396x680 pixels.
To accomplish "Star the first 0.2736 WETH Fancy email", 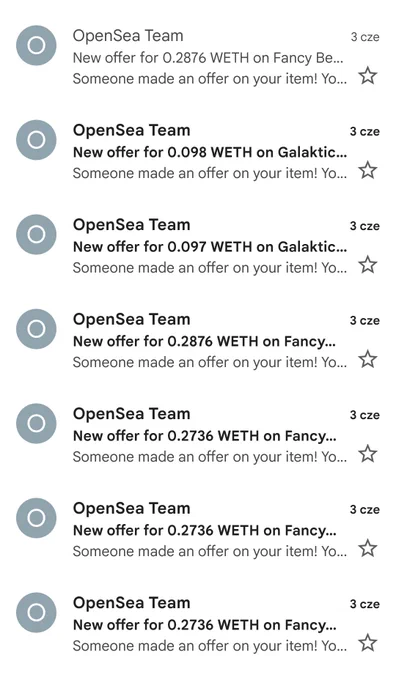I will [368, 454].
